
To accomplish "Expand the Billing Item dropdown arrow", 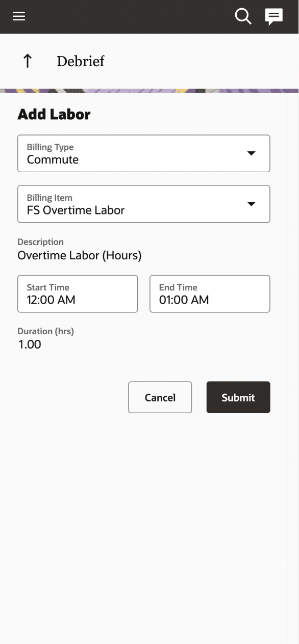I will click(x=251, y=204).
